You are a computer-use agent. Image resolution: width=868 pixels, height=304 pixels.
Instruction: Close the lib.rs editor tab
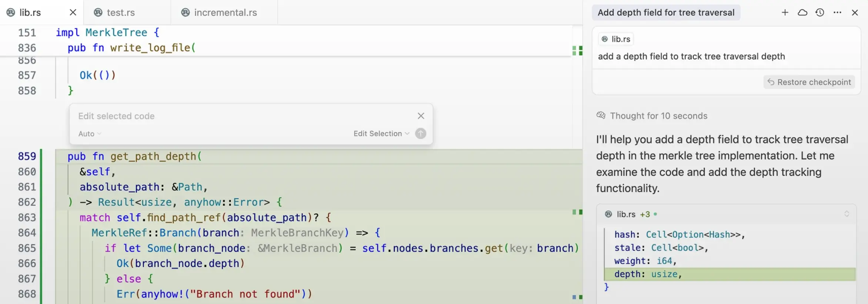point(73,12)
